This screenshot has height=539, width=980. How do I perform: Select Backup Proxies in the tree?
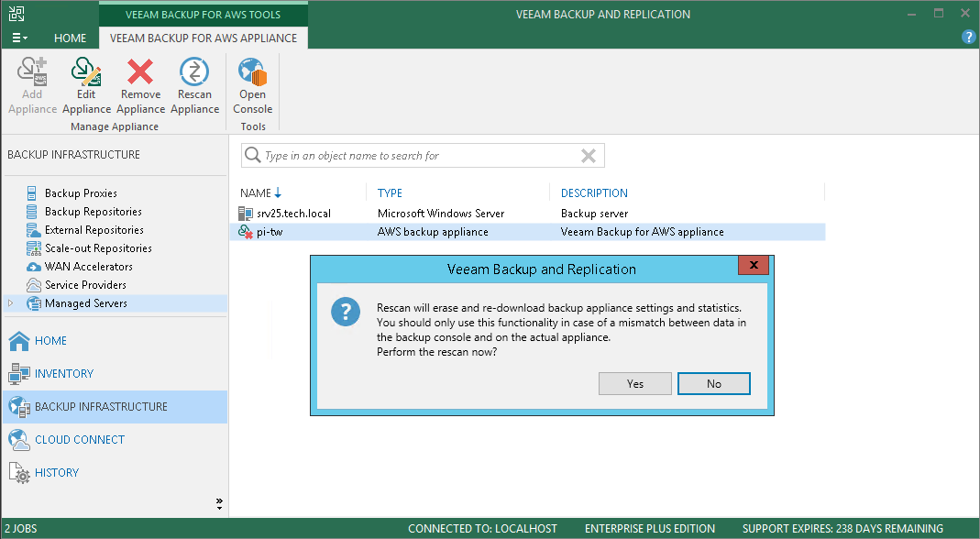pyautogui.click(x=81, y=193)
